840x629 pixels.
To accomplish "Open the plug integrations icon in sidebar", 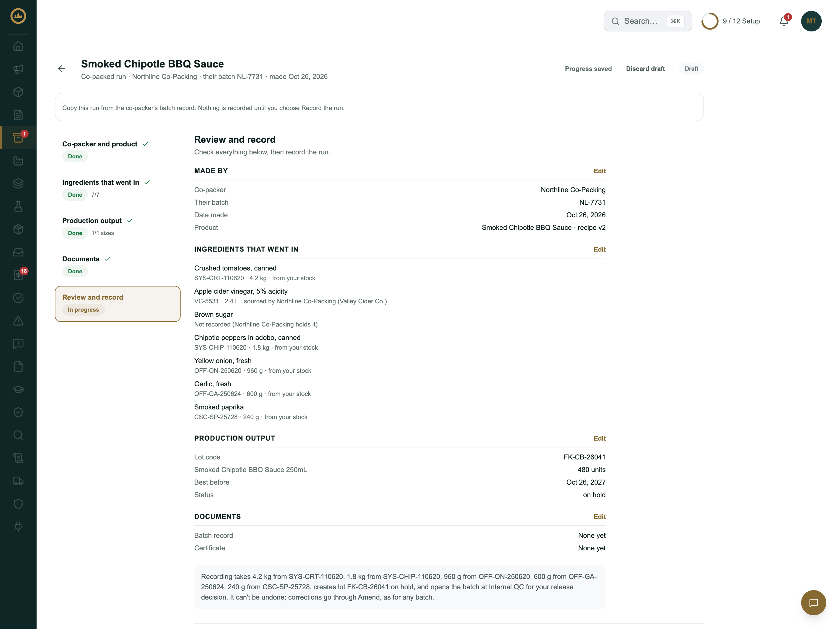I will click(x=18, y=526).
